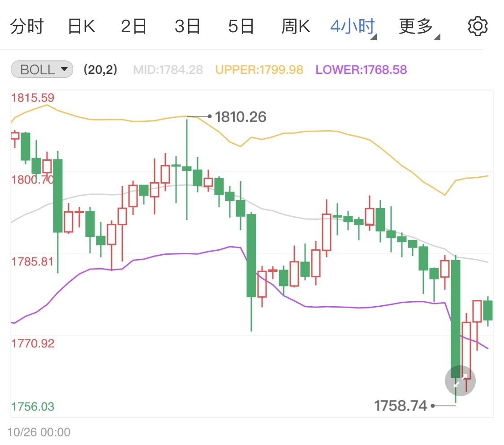The width and height of the screenshot is (504, 445).
Task: Click the 1785.81 axis price label
Action: 33,261
